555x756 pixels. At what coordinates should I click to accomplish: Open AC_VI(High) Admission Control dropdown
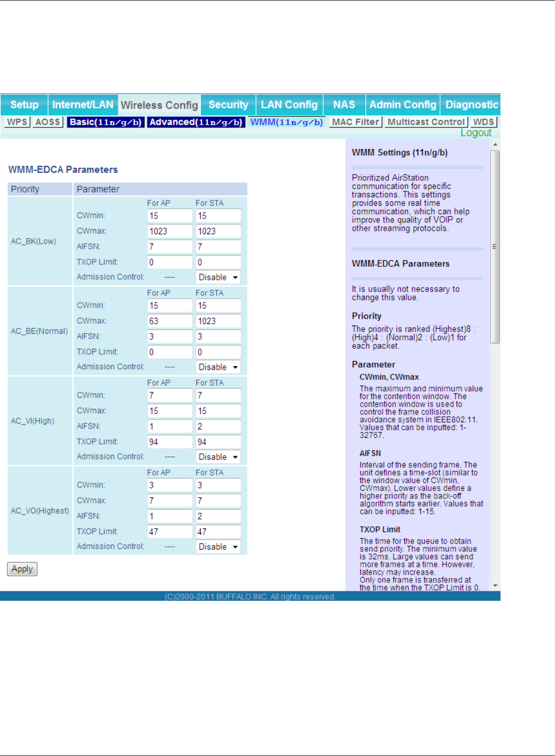point(219,457)
